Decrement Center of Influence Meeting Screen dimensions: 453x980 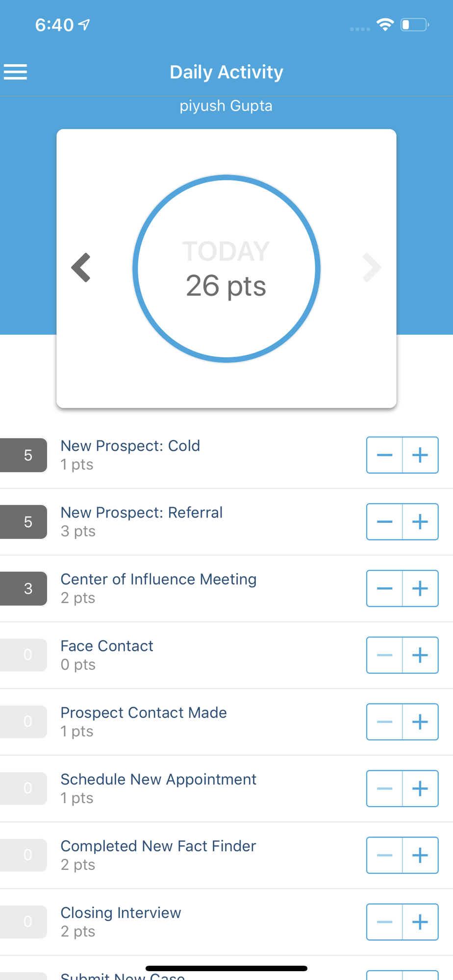pos(384,588)
